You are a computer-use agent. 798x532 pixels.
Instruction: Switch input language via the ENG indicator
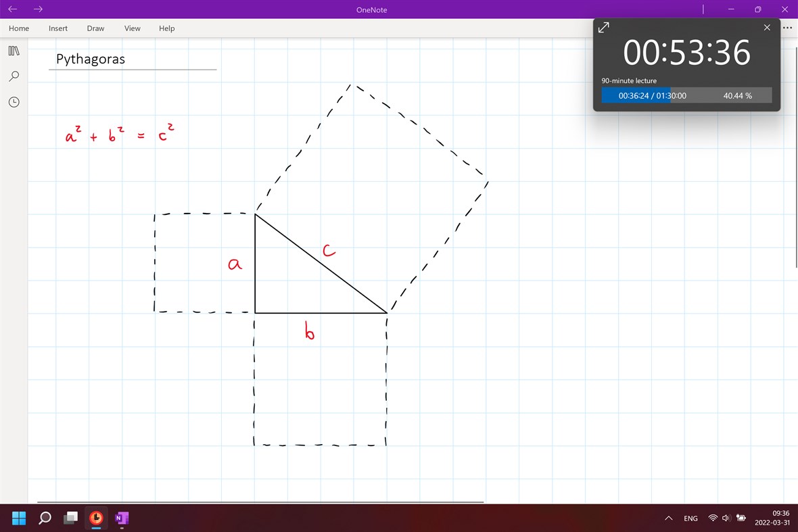click(x=690, y=518)
